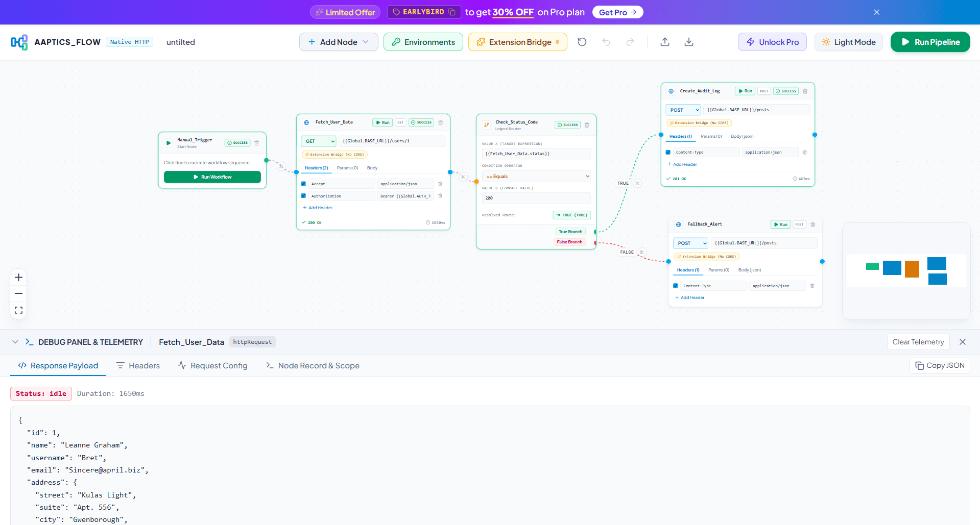
Task: Delete the Fallback_Alert node
Action: click(813, 224)
